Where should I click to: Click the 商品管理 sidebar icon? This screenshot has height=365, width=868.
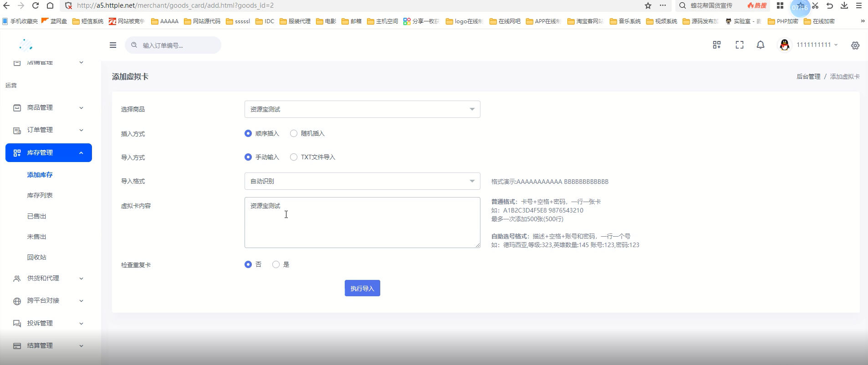click(17, 108)
